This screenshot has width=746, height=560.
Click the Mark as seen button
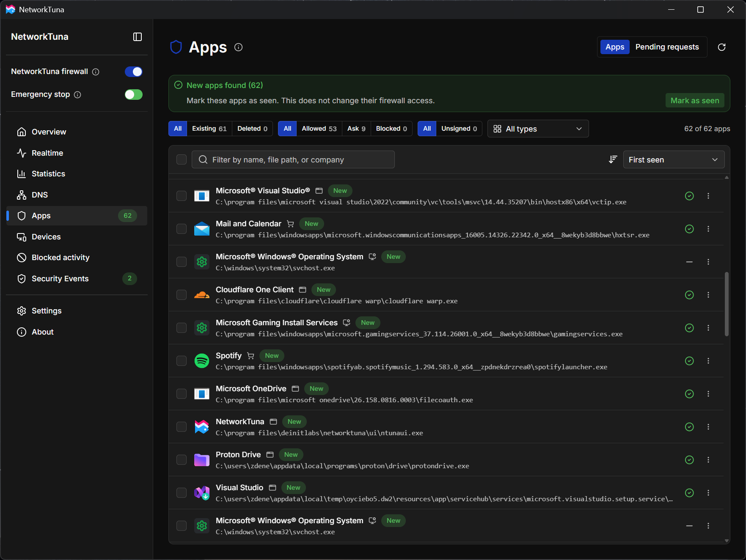[695, 101]
